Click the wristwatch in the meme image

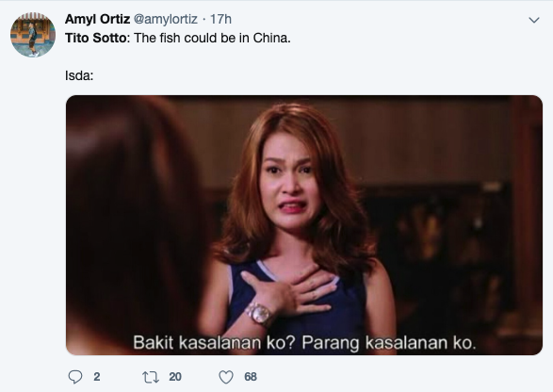pyautogui.click(x=259, y=314)
